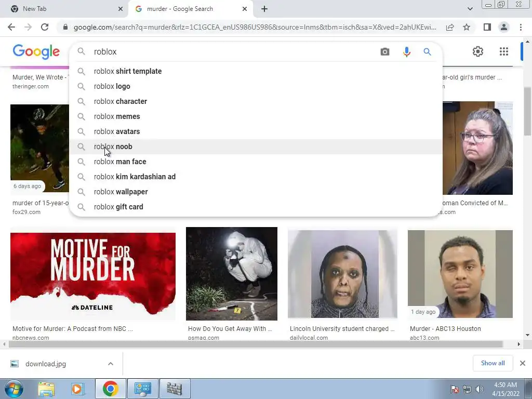Open Chrome three-dot menu
This screenshot has width=532, height=399.
pos(521,27)
